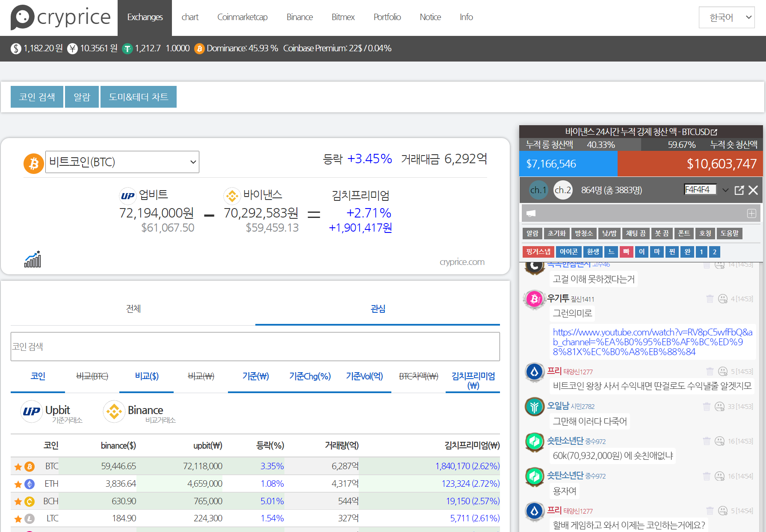Image resolution: width=766 pixels, height=532 pixels.
Task: Click the F4F4F4 chat color field
Action: click(x=700, y=190)
